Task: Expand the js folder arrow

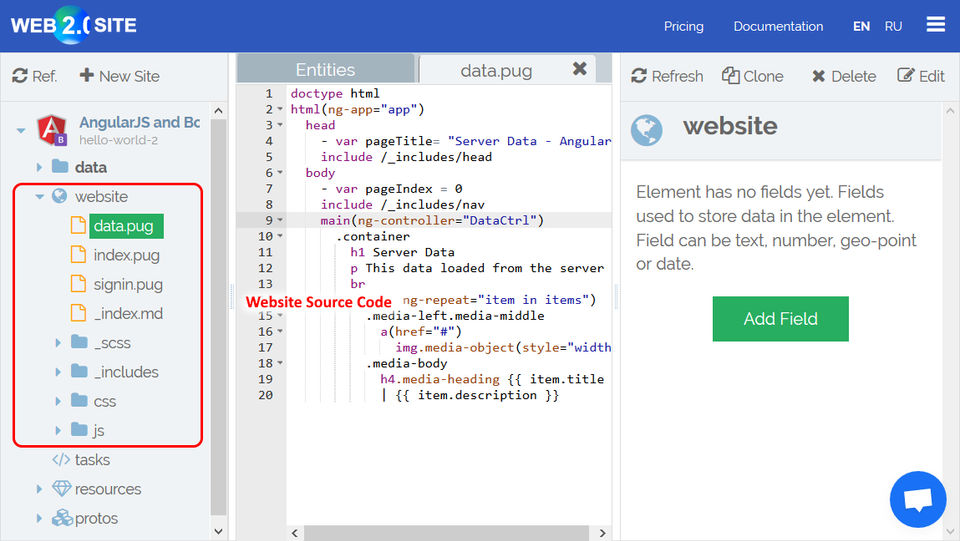Action: pyautogui.click(x=58, y=431)
